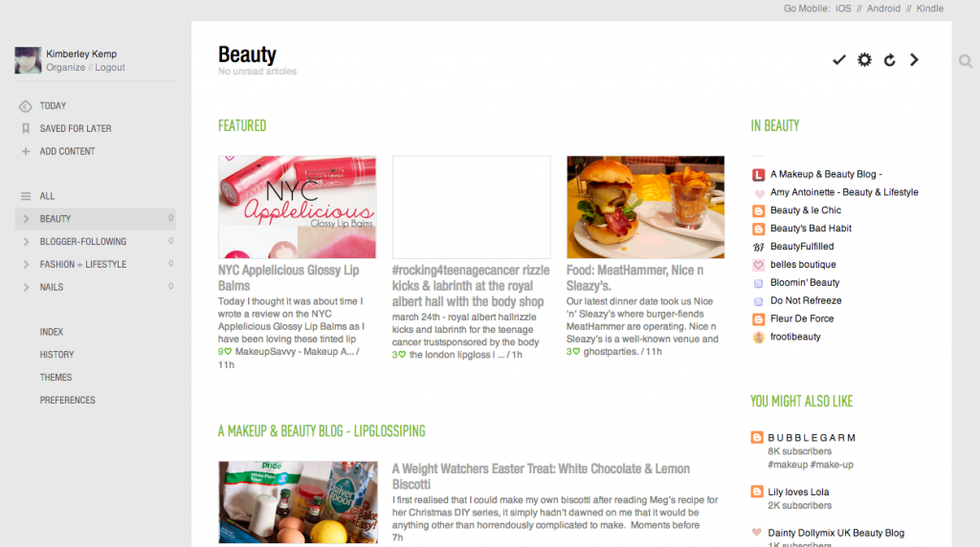
Task: Click the Today clock icon
Action: tap(26, 106)
